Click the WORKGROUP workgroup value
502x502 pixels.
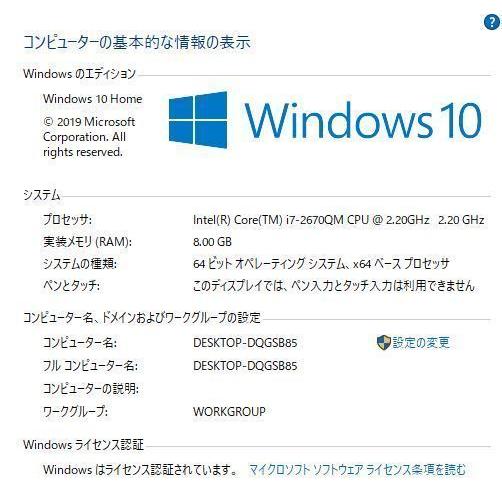pyautogui.click(x=229, y=412)
